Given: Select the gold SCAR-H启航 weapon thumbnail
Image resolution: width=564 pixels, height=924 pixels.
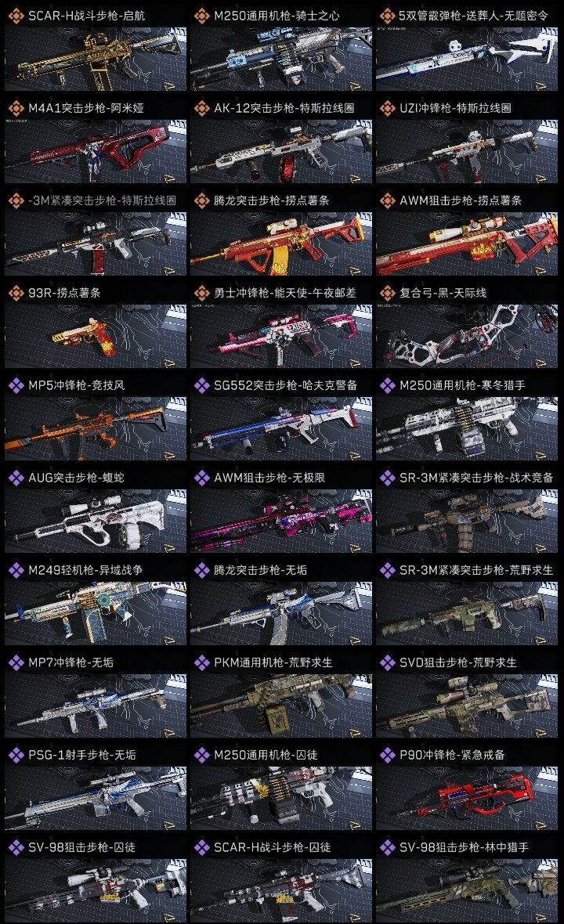Looking at the screenshot, I should (96, 59).
